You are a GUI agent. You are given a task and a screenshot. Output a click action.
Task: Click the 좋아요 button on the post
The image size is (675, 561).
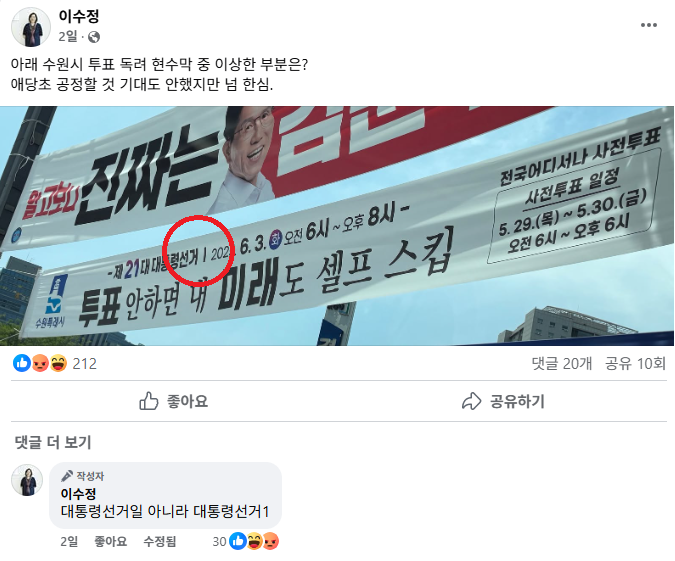[174, 401]
